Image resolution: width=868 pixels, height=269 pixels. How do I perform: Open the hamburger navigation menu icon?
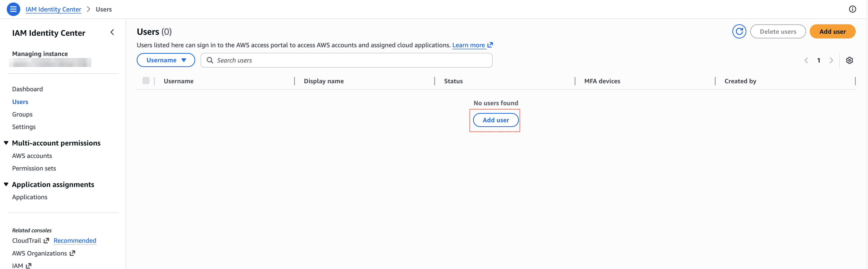coord(13,9)
